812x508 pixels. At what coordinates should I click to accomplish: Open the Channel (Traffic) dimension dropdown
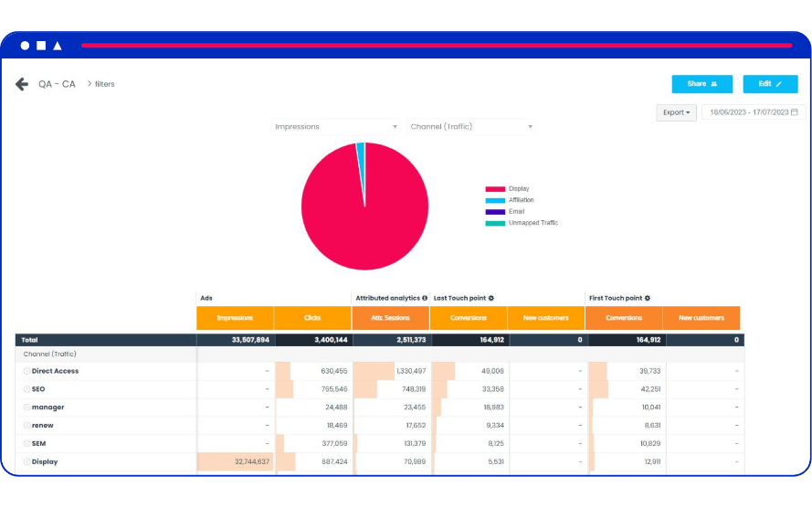pyautogui.click(x=470, y=127)
